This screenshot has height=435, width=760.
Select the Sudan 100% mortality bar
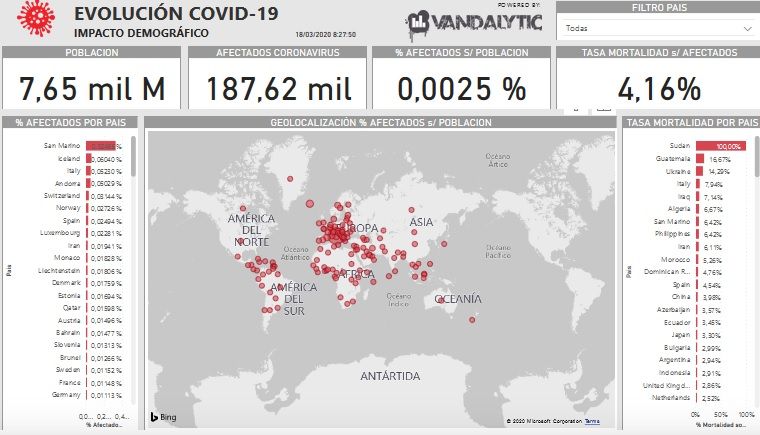pos(713,146)
